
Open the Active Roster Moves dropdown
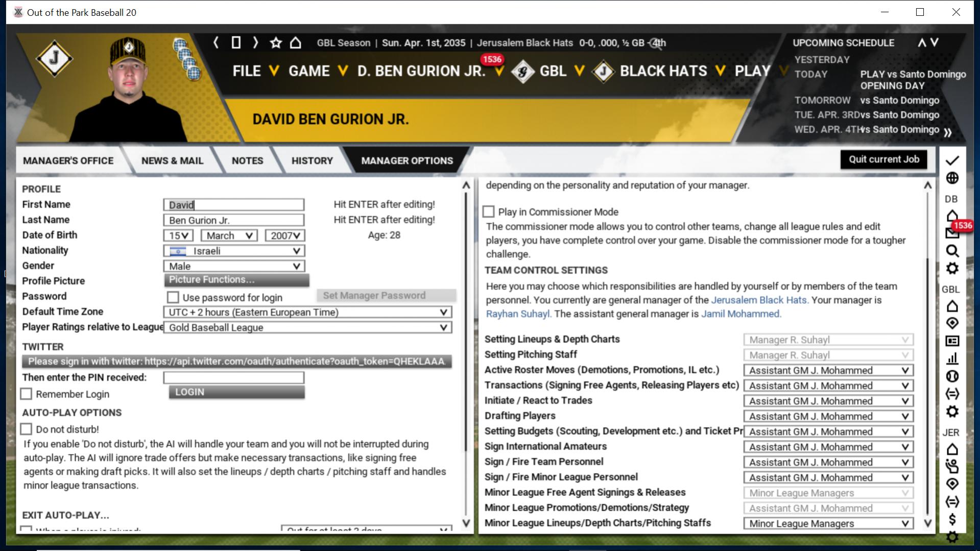point(828,370)
